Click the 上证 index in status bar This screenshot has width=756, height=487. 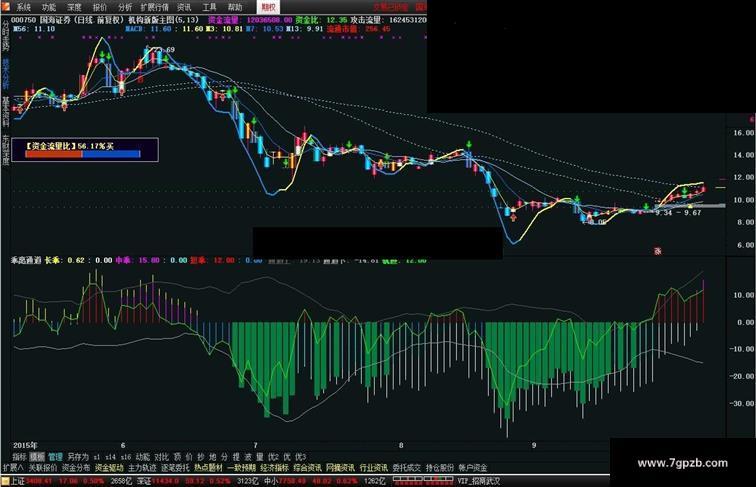point(18,481)
